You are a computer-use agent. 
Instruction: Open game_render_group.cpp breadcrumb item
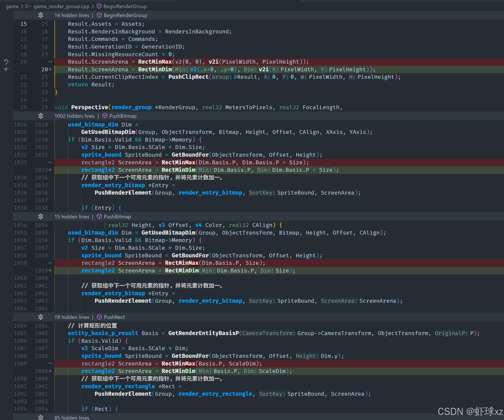62,6
